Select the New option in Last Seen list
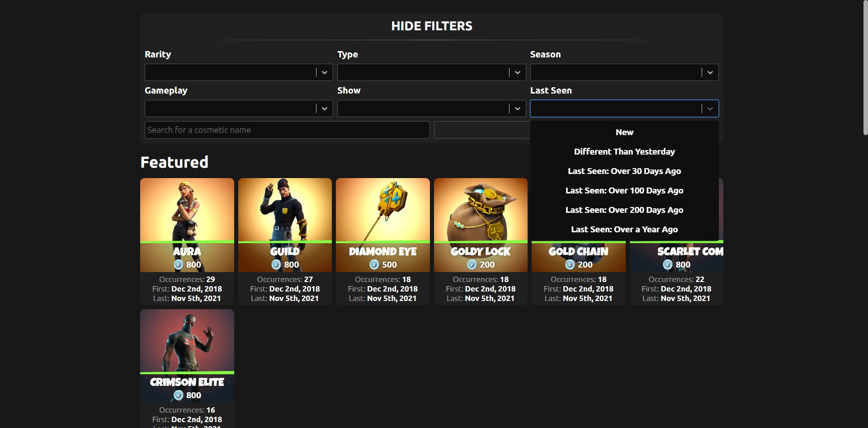This screenshot has width=868, height=428. [624, 132]
